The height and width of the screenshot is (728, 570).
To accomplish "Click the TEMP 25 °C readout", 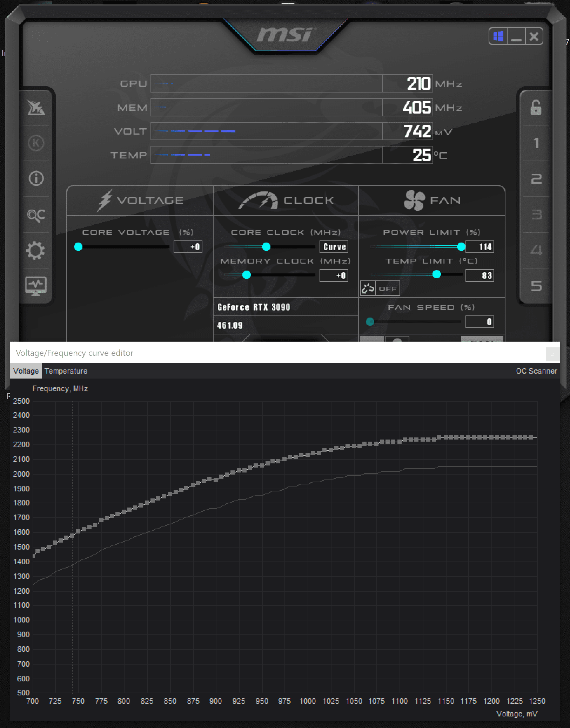I will pyautogui.click(x=422, y=155).
